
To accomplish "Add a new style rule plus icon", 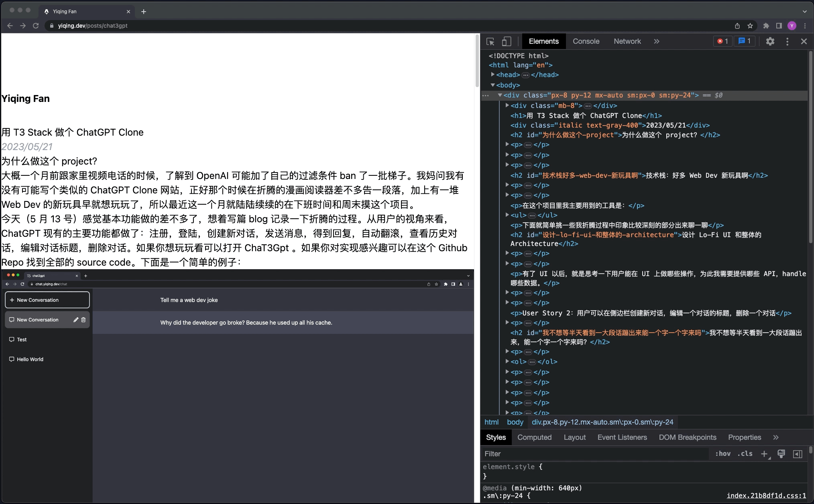I will 764,454.
